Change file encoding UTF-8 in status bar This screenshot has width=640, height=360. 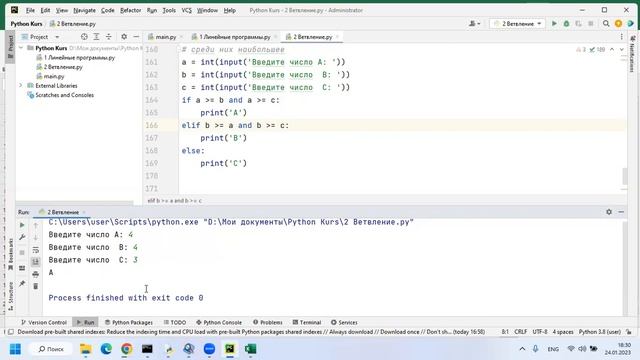point(540,332)
